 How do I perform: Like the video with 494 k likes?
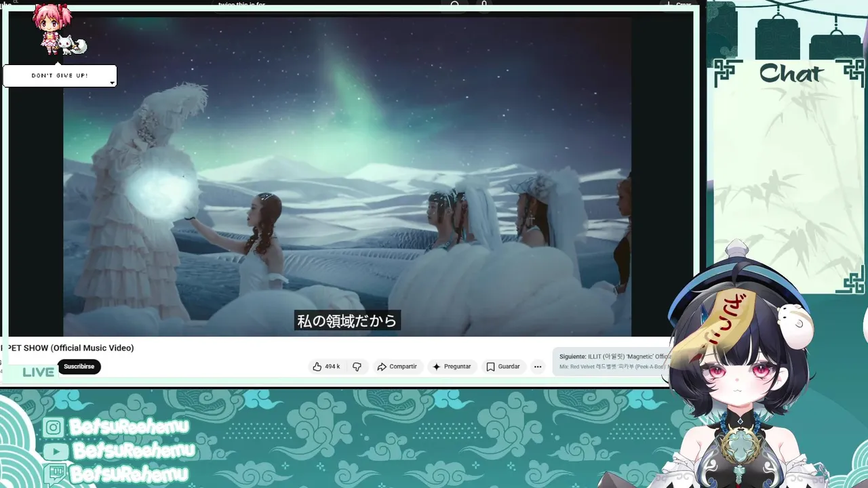click(x=326, y=367)
